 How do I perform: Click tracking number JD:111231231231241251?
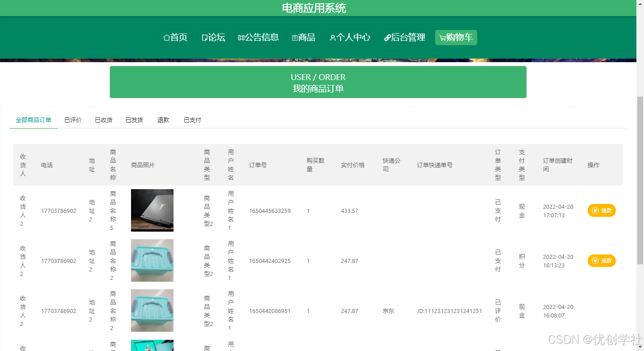click(x=449, y=311)
